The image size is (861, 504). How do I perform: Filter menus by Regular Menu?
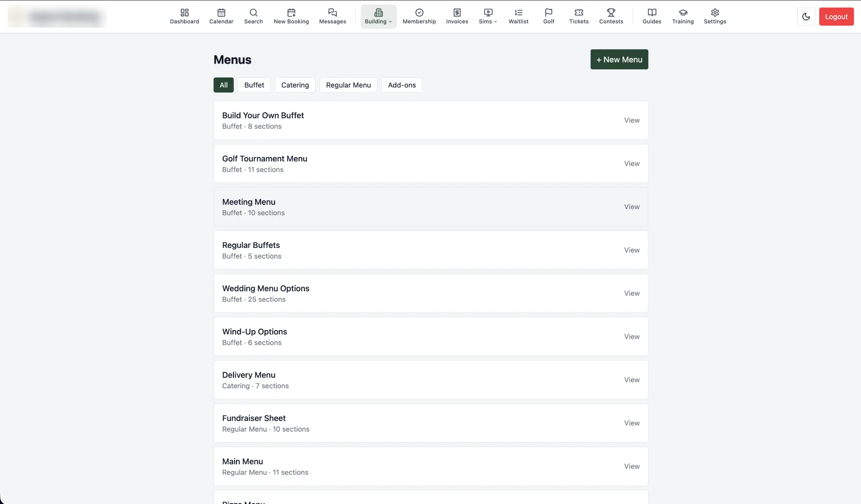(348, 85)
